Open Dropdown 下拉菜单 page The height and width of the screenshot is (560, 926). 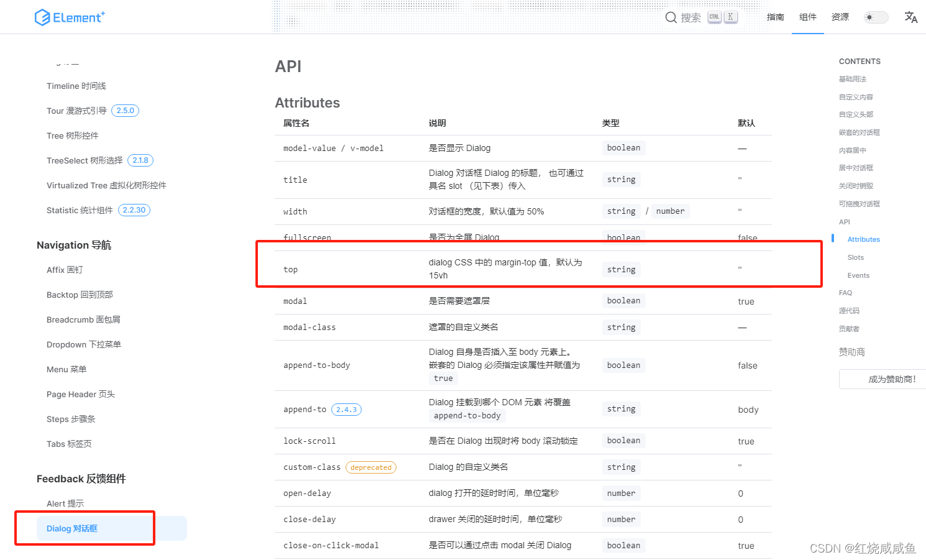[84, 344]
